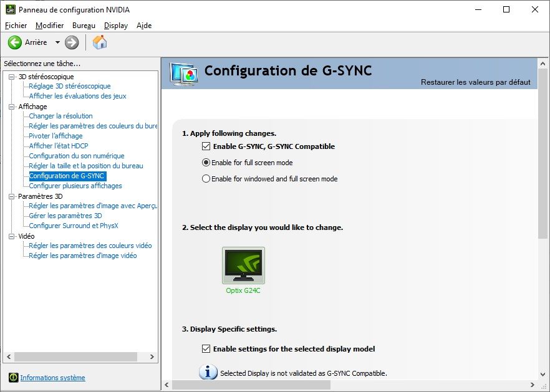Close the NVIDIA control panel window

pyautogui.click(x=535, y=9)
